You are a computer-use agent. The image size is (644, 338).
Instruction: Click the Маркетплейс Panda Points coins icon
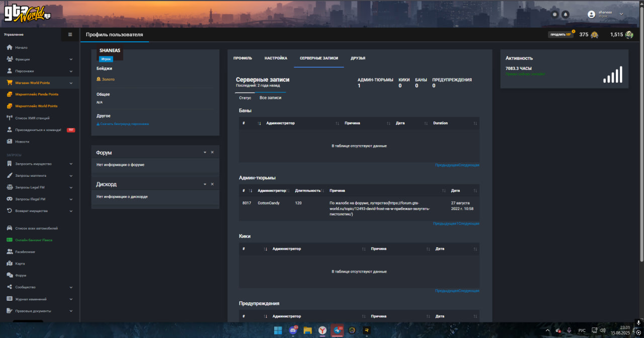[10, 94]
